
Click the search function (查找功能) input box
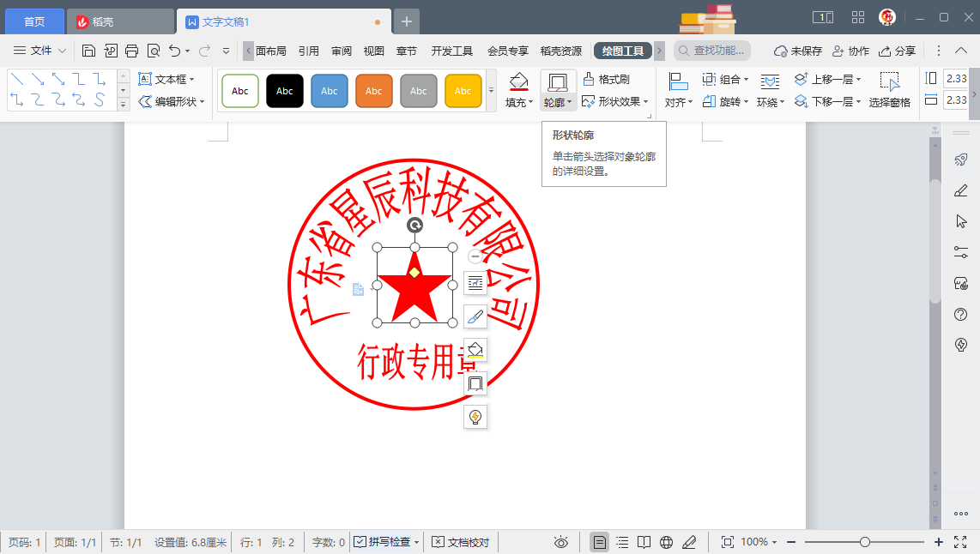click(712, 51)
